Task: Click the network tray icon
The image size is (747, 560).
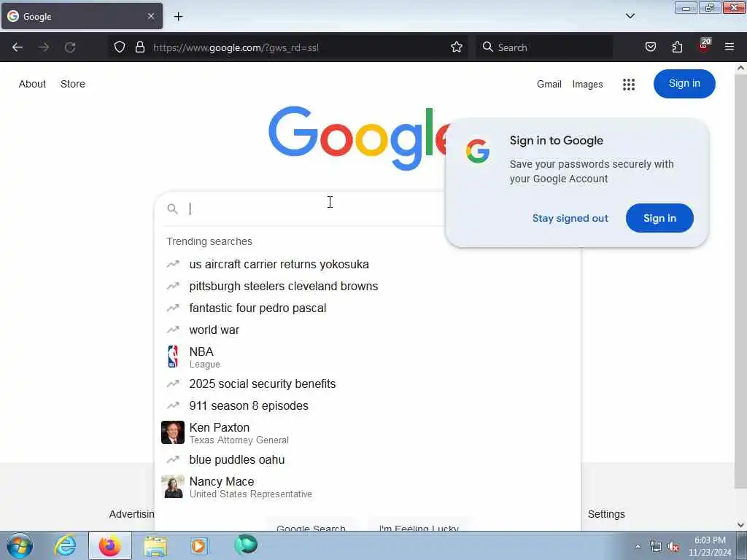Action: (656, 547)
